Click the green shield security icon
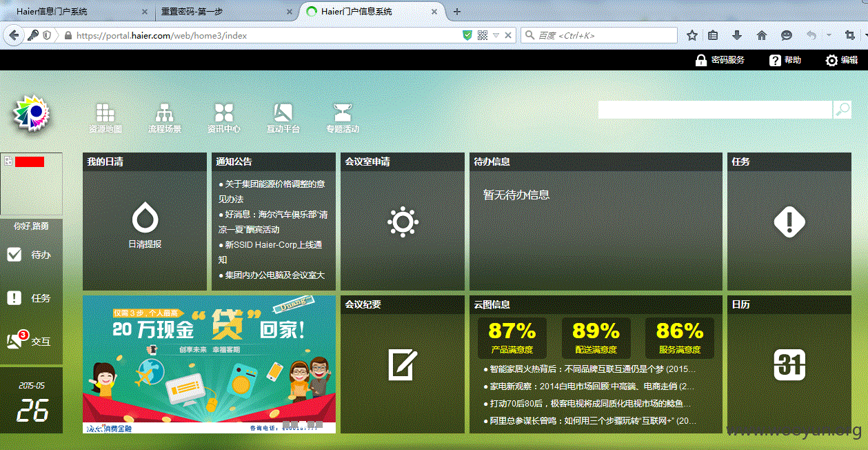The image size is (868, 450). pos(467,35)
